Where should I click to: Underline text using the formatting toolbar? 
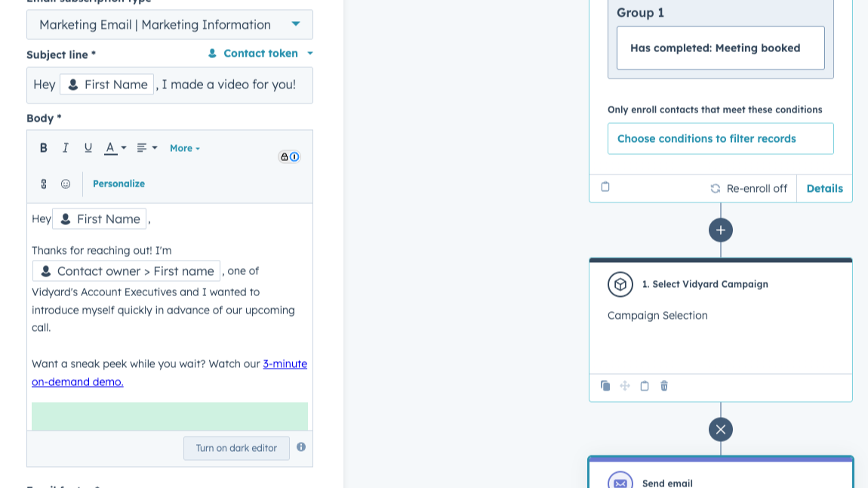point(88,147)
